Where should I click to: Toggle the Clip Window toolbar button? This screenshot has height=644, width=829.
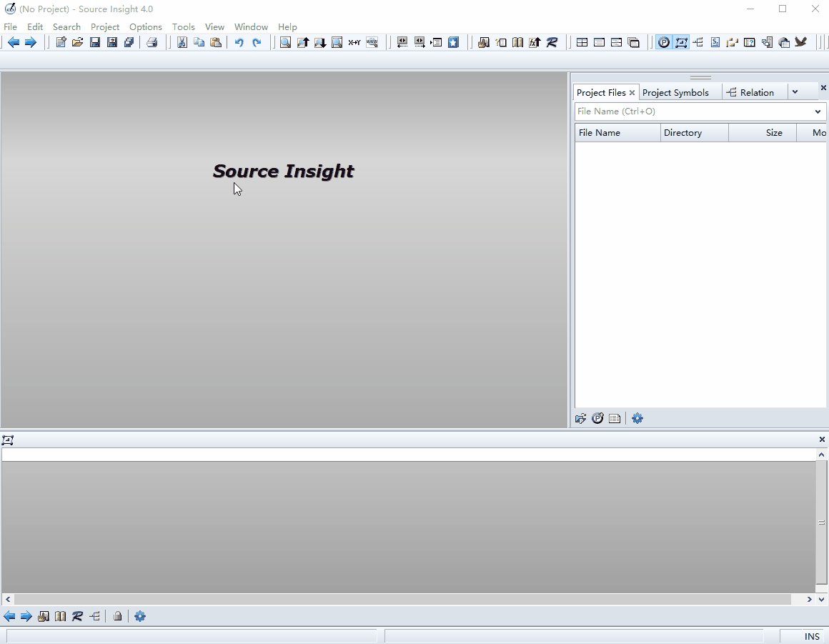[x=733, y=42]
